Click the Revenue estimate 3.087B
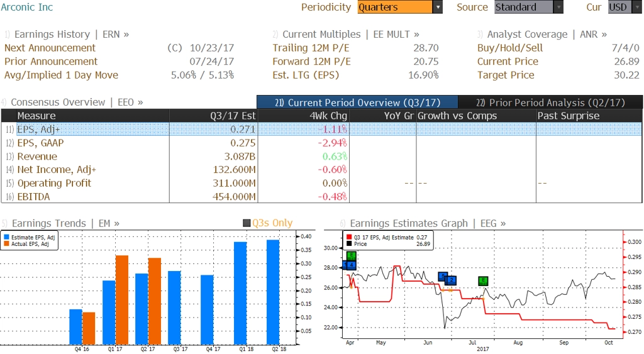Image resolution: width=644 pixels, height=354 pixels. 240,157
